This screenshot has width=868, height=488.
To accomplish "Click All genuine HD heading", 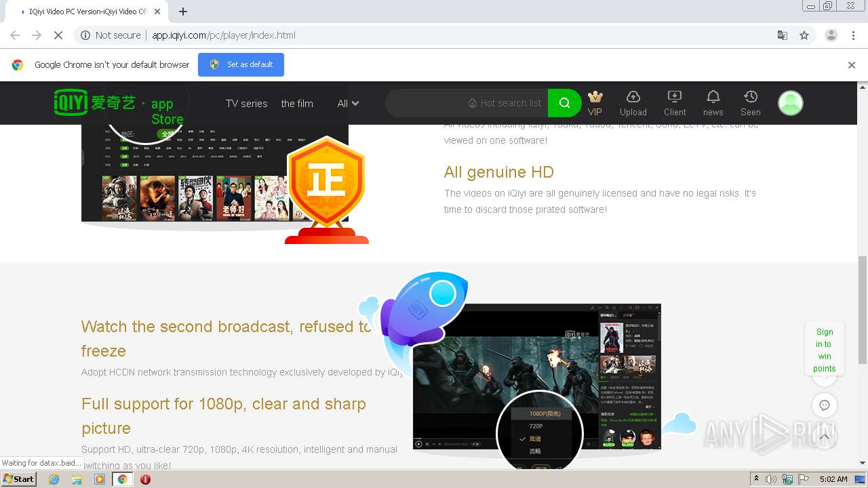I will point(498,172).
